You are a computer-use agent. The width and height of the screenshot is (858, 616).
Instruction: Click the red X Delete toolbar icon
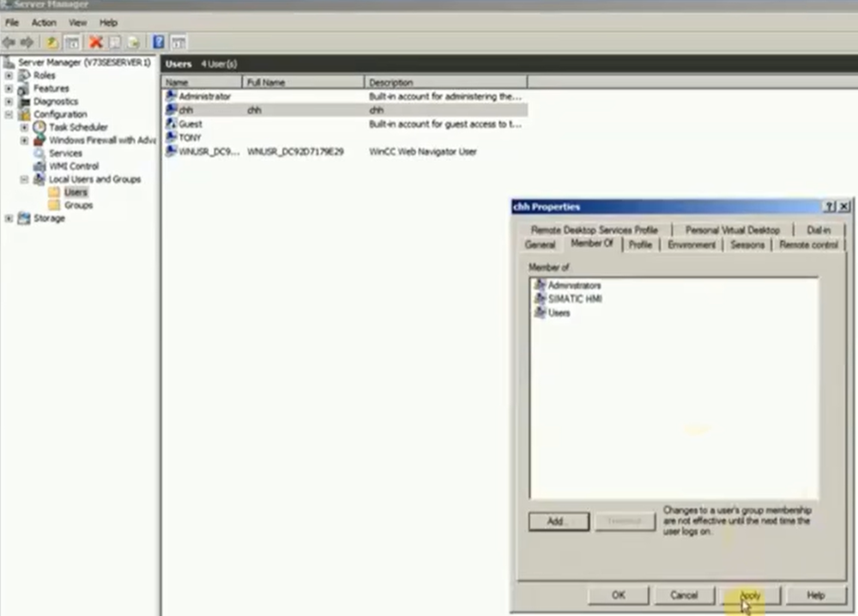pyautogui.click(x=95, y=42)
